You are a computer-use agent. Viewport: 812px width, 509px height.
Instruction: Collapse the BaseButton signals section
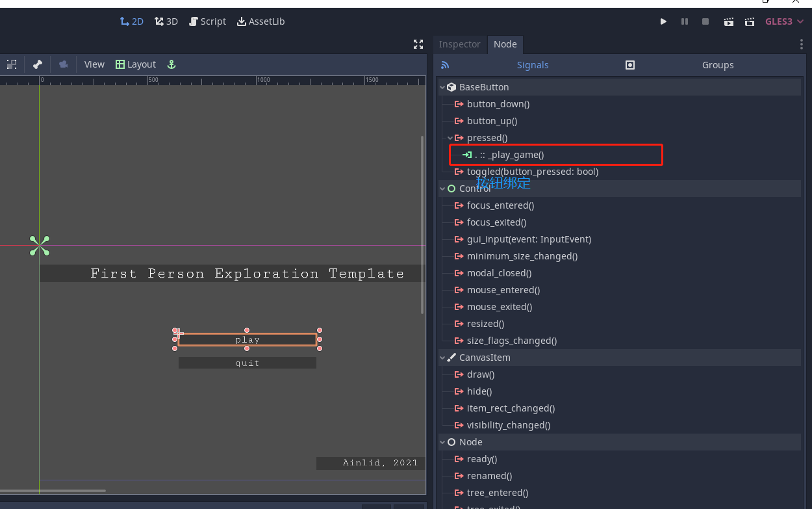443,87
